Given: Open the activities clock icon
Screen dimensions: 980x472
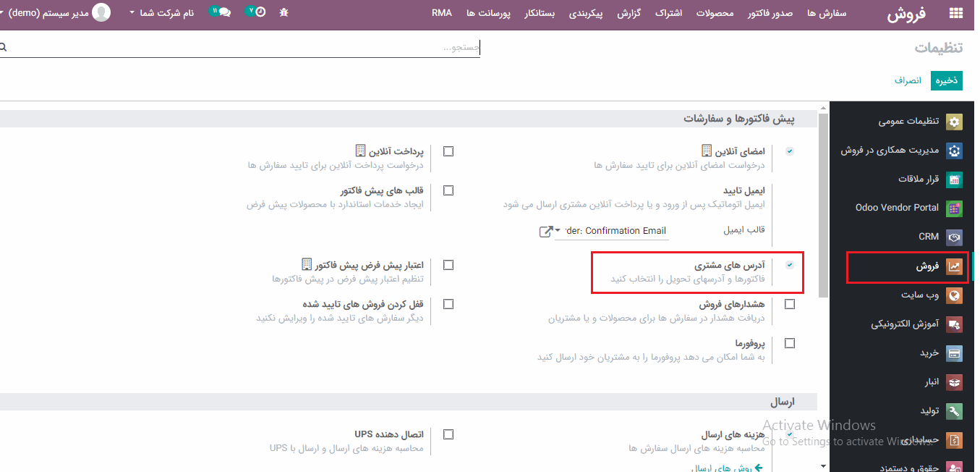Looking at the screenshot, I should click(x=260, y=12).
